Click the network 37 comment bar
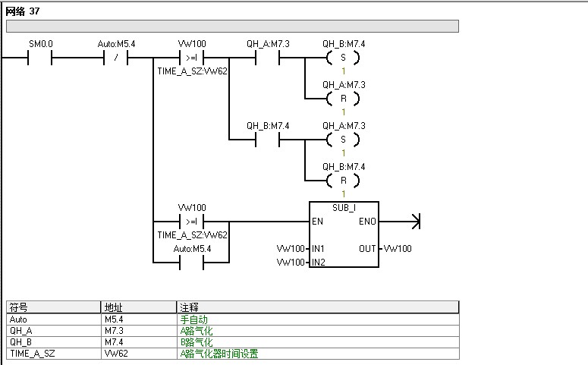 tap(232, 27)
